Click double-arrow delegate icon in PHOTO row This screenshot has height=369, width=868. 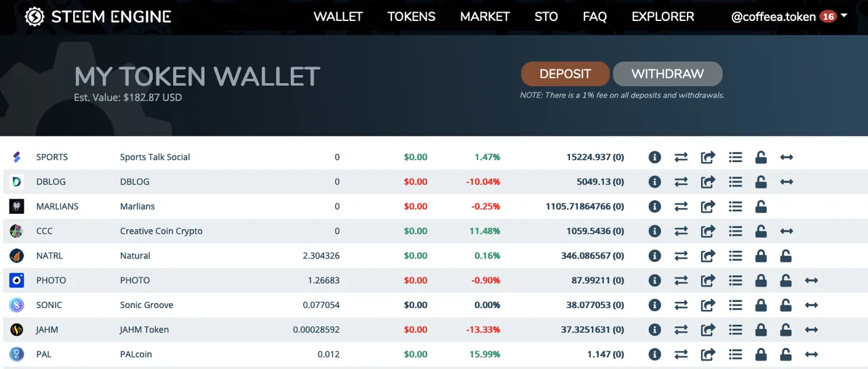point(811,280)
